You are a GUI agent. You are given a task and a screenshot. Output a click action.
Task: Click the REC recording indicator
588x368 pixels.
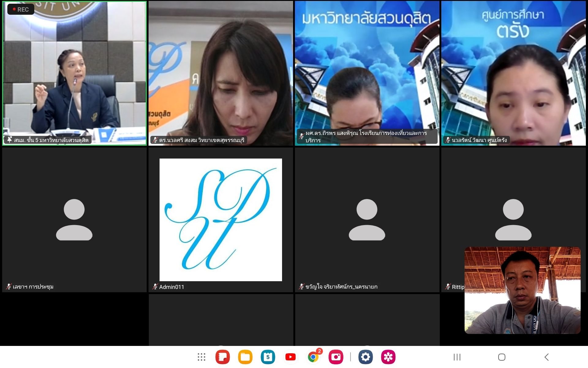pyautogui.click(x=21, y=10)
